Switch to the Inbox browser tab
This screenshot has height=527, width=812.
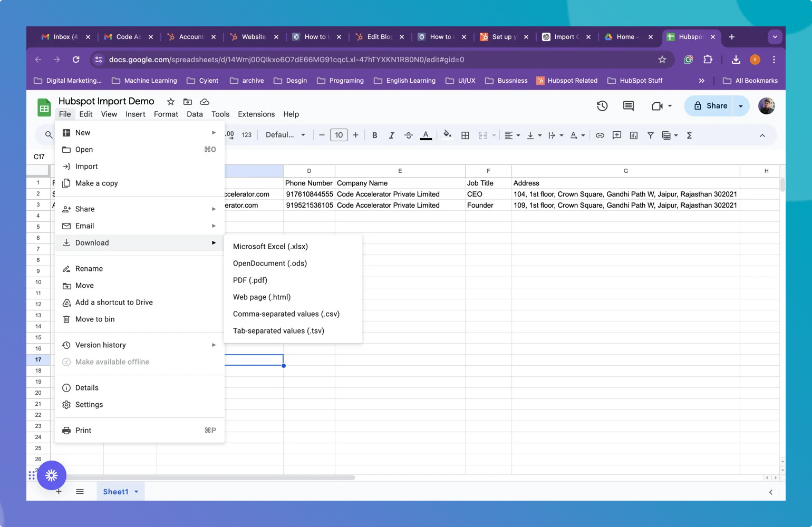[x=63, y=37]
